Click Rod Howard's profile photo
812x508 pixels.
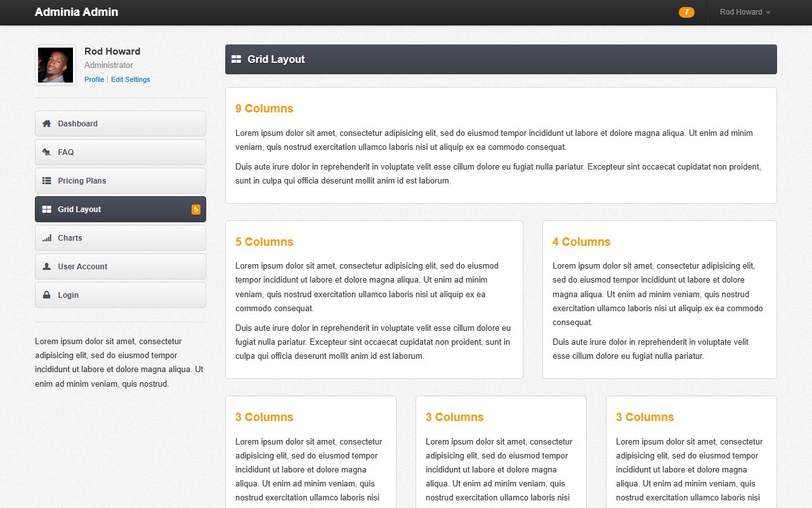point(55,65)
